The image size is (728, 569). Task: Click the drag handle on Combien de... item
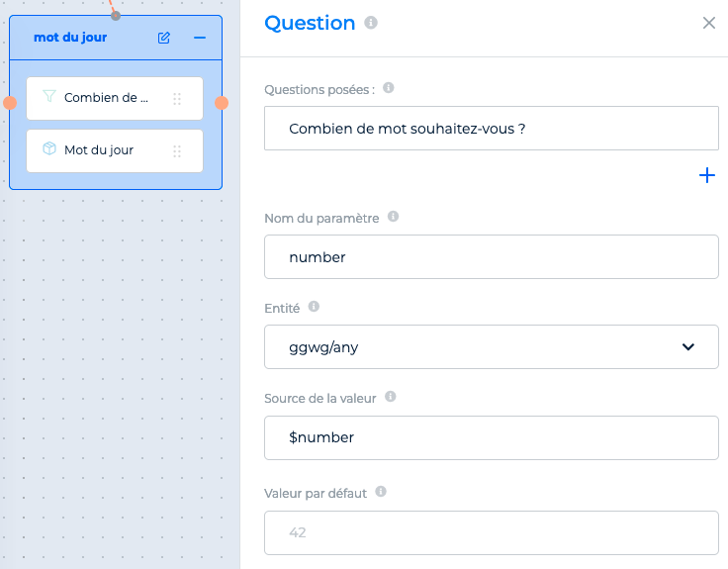coord(177,99)
